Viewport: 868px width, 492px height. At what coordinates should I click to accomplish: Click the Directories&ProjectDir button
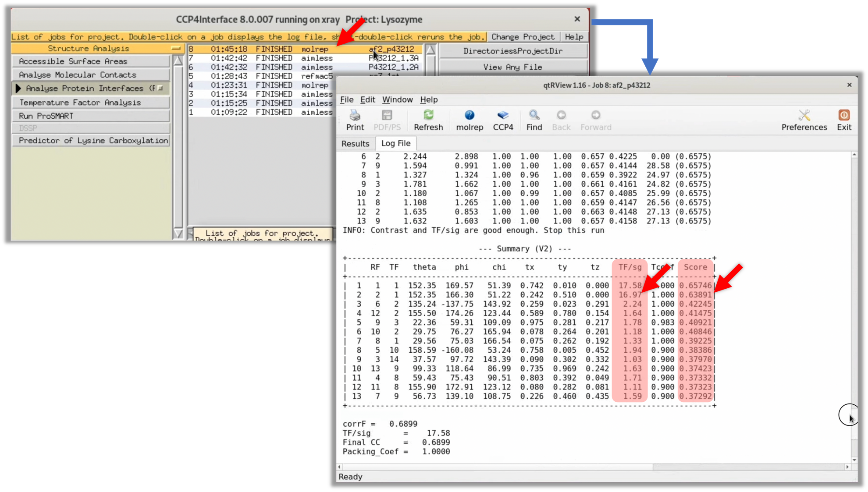512,51
